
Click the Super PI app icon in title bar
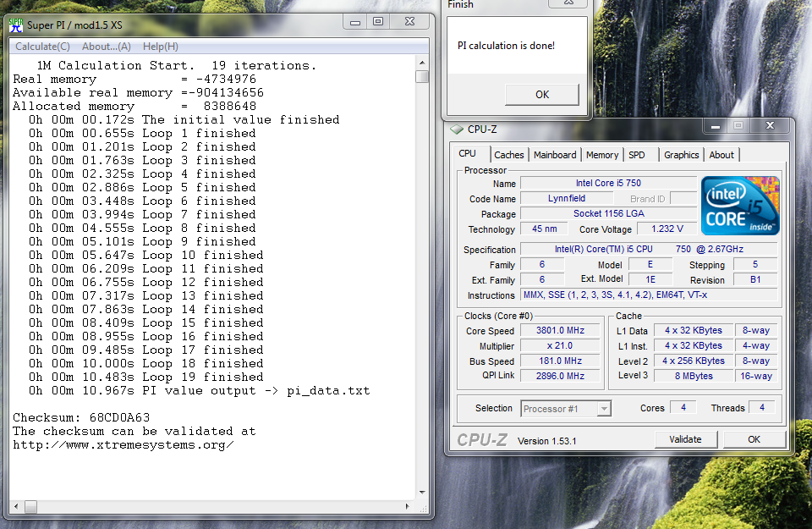pyautogui.click(x=16, y=25)
